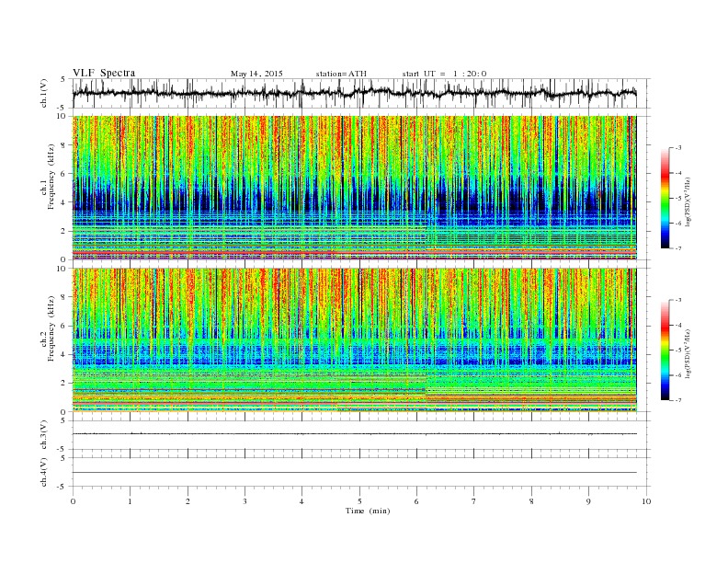Click the -6 tick on ch.2 colorbar
This screenshot has height=563, width=728.
[x=677, y=375]
